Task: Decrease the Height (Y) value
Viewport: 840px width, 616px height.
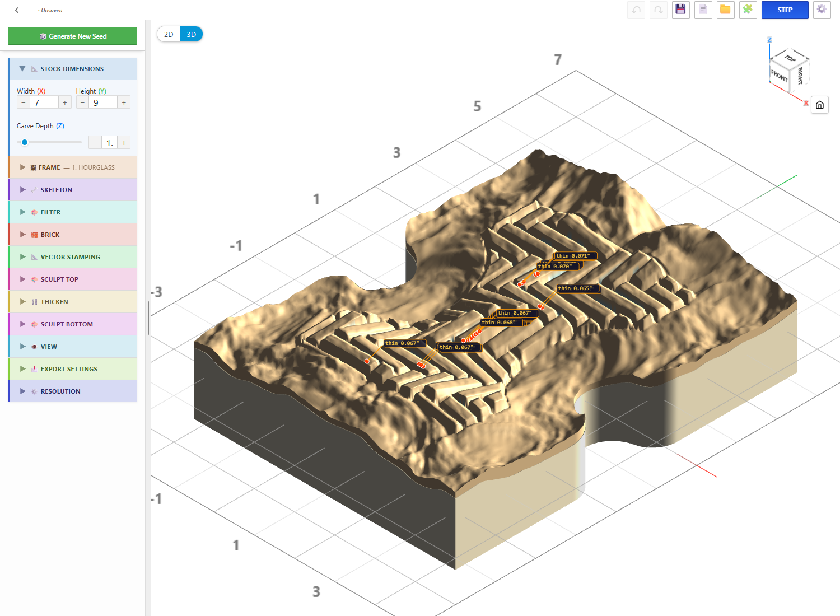Action: coord(82,102)
